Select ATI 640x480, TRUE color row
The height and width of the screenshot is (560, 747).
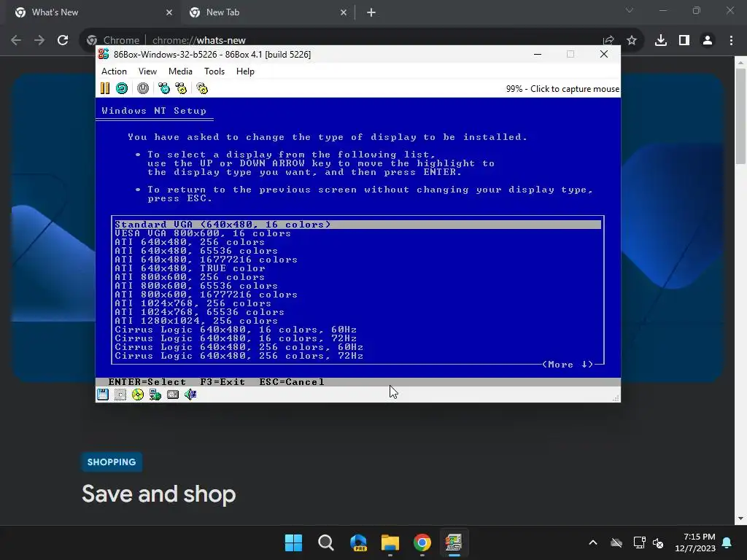tap(357, 268)
